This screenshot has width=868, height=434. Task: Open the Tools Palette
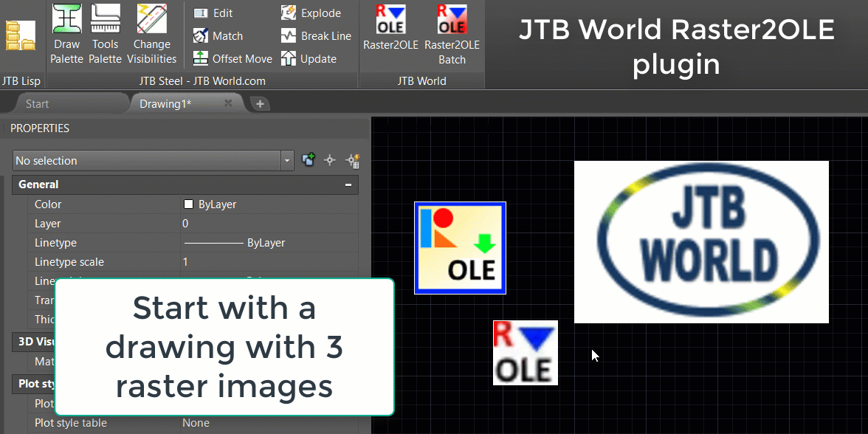coord(105,33)
